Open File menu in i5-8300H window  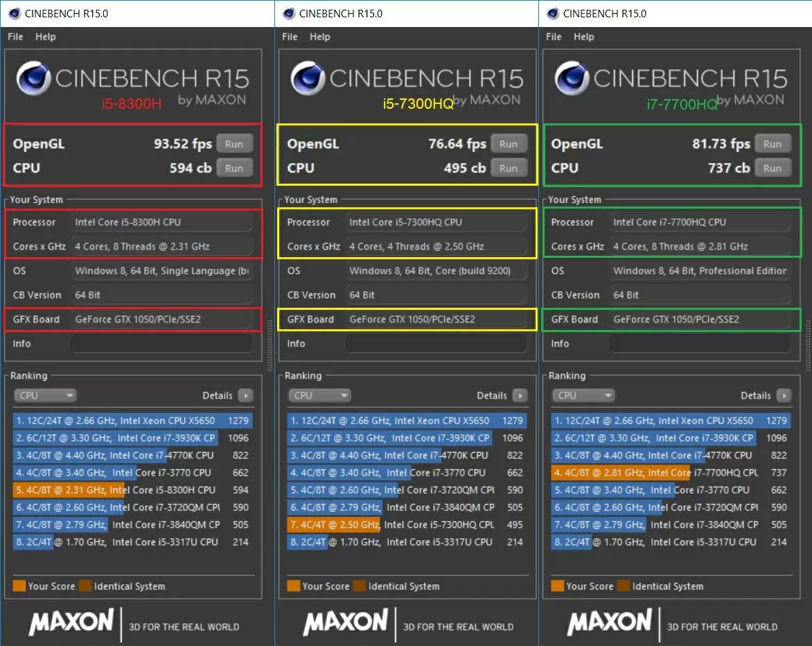15,37
